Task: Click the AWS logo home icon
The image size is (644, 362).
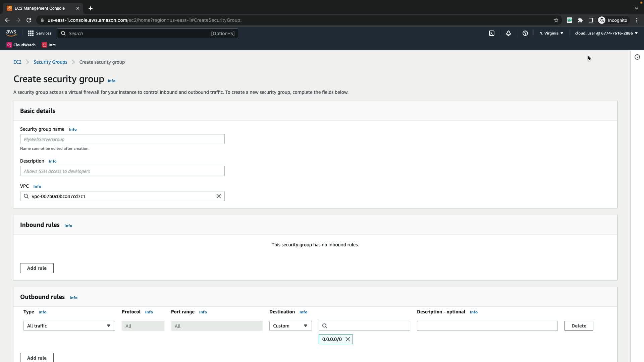Action: pos(11,33)
